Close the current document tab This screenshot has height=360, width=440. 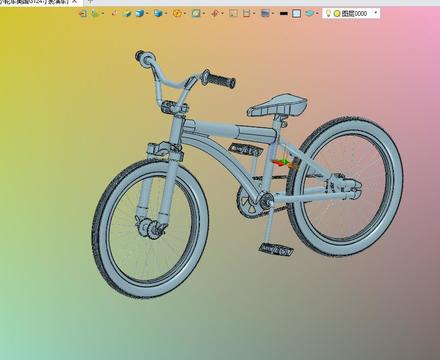(74, 1)
